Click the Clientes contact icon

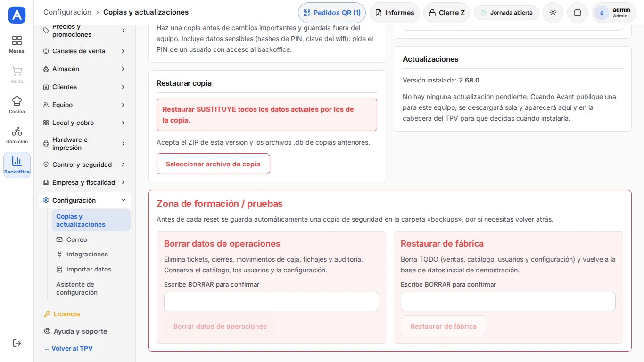point(46,87)
